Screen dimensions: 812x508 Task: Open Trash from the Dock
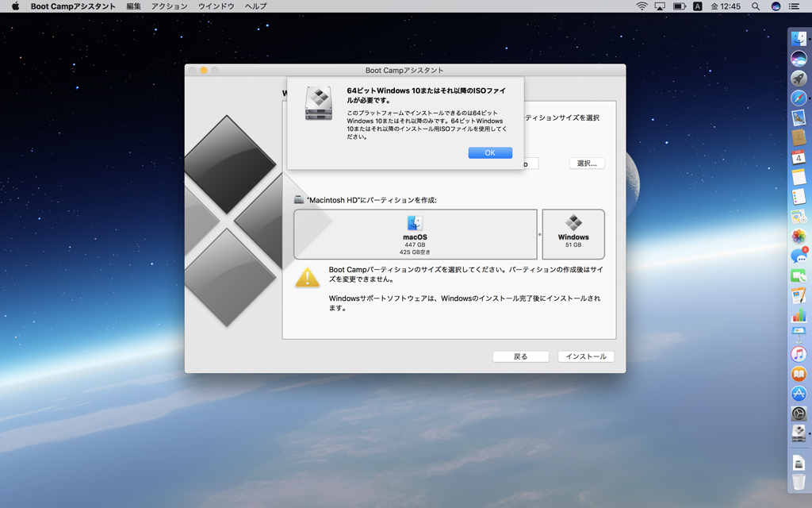coord(799,482)
